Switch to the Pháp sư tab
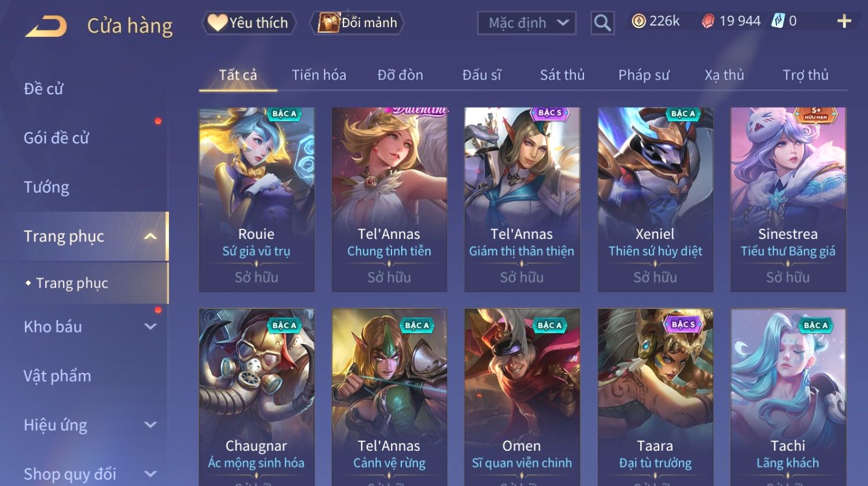Screen dimensions: 868x486 coord(644,75)
